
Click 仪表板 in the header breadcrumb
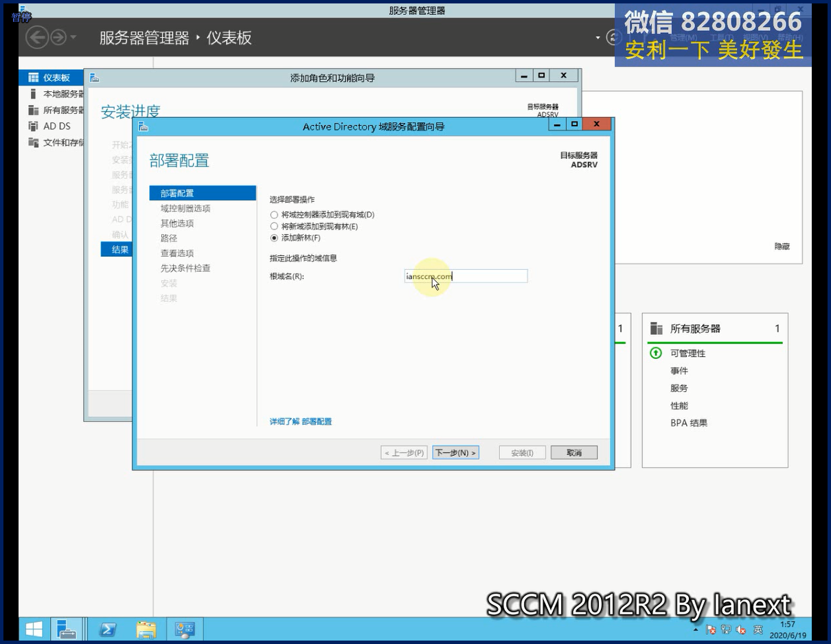pos(229,38)
